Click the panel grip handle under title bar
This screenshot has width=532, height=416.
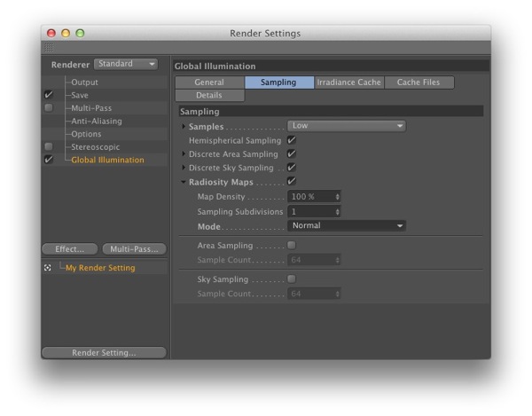click(49, 47)
